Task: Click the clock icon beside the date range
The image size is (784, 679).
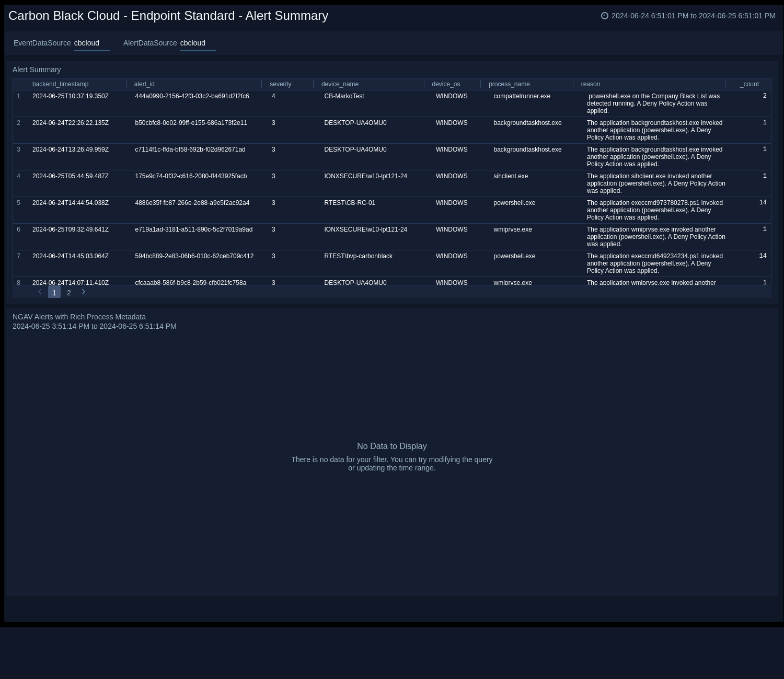Action: [604, 16]
